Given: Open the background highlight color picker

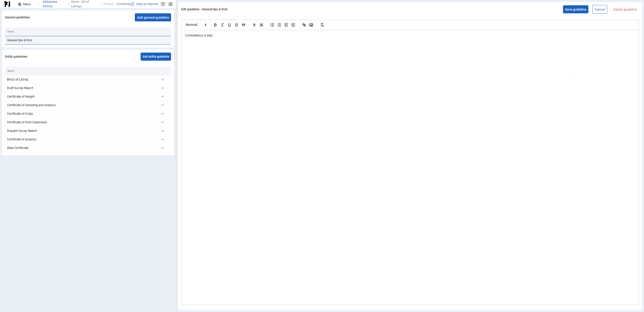Looking at the screenshot, I should click(261, 25).
